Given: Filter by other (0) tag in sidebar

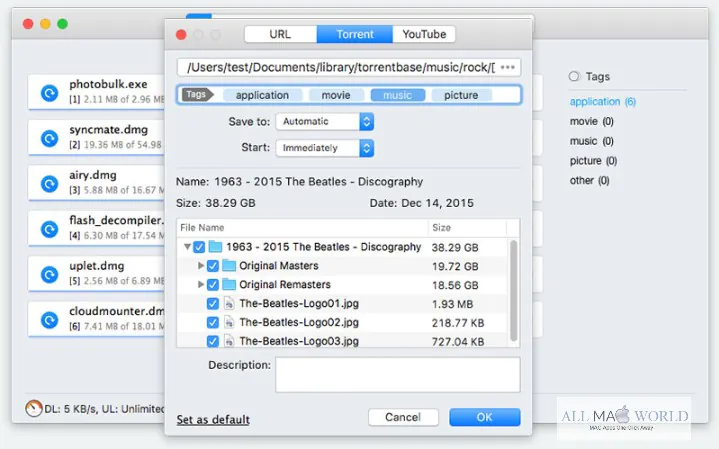Looking at the screenshot, I should (x=590, y=180).
